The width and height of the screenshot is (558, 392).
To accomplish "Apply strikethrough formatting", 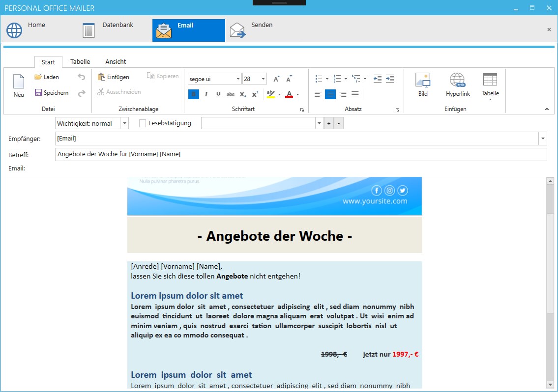I will click(230, 94).
